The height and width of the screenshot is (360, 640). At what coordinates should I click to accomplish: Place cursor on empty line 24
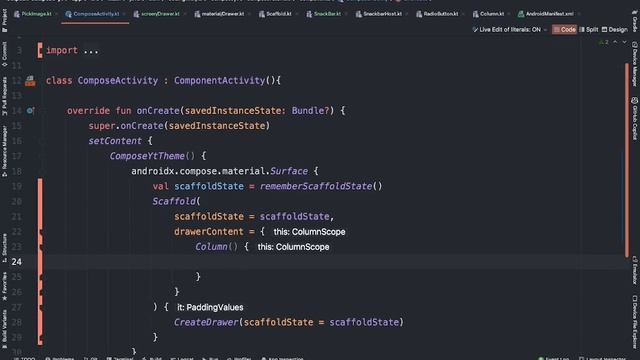pyautogui.click(x=335, y=262)
